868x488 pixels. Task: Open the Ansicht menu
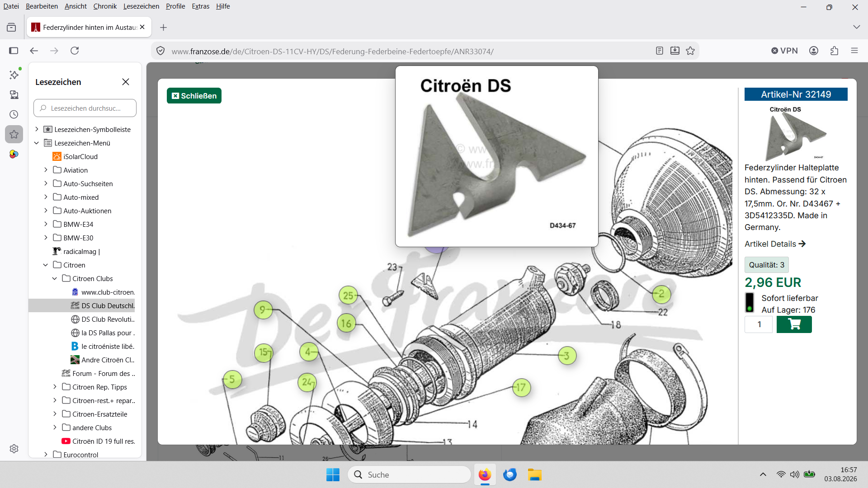point(75,6)
